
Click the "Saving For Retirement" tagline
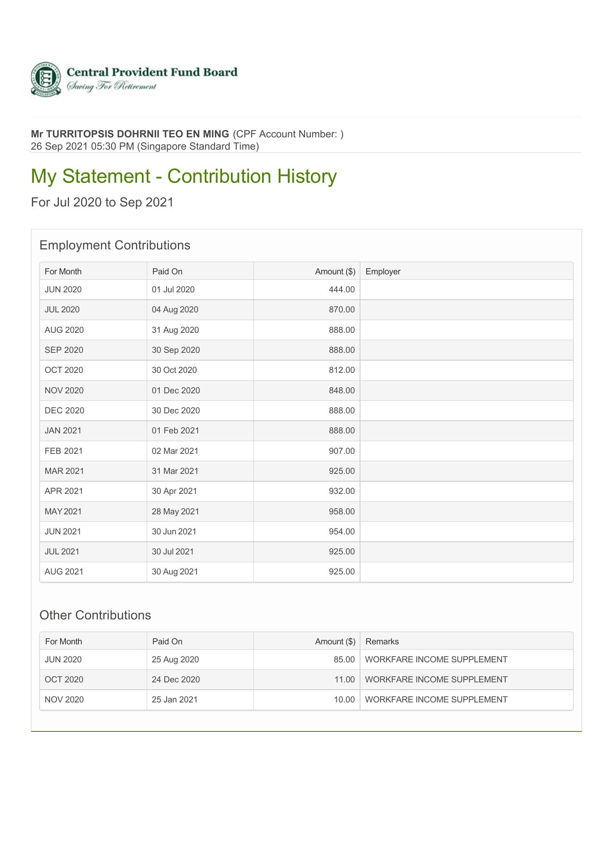112,86
